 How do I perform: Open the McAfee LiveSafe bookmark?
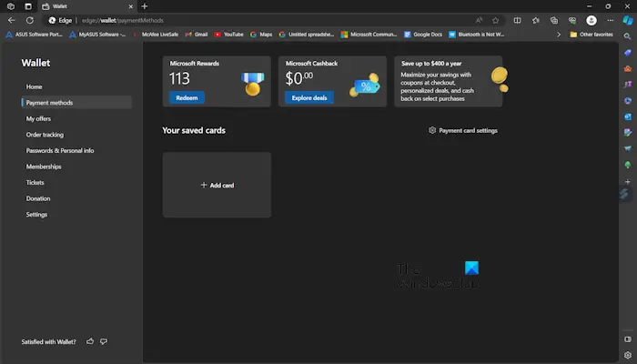click(x=156, y=35)
